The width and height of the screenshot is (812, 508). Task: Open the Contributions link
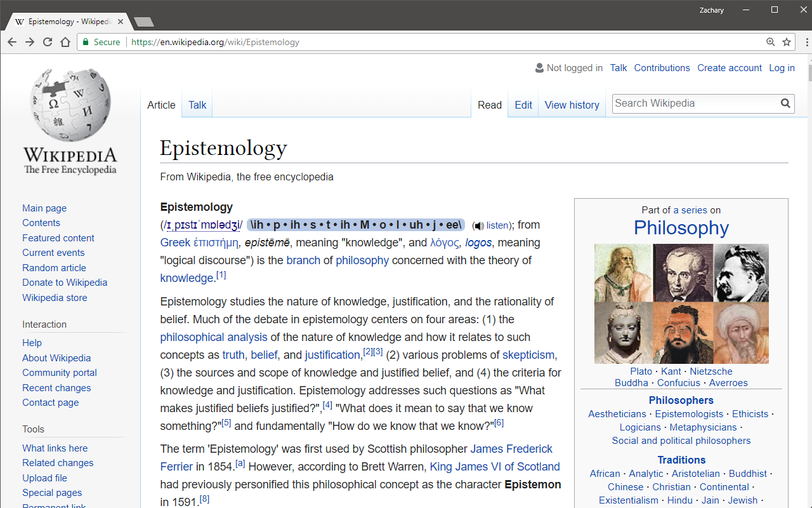pyautogui.click(x=662, y=68)
